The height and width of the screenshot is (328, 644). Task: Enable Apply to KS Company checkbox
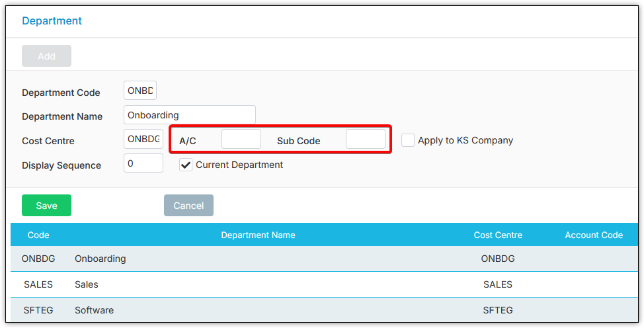(408, 140)
